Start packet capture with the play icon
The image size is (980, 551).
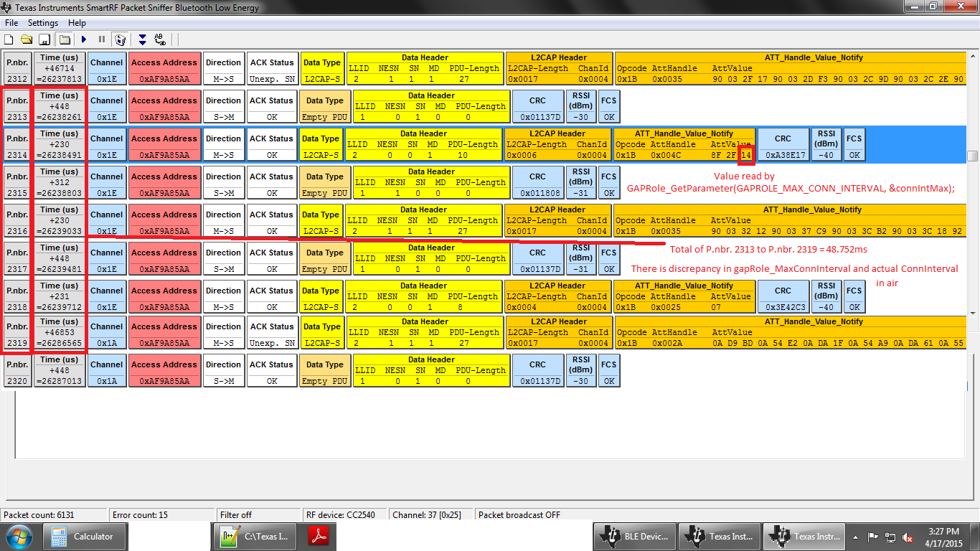click(84, 39)
